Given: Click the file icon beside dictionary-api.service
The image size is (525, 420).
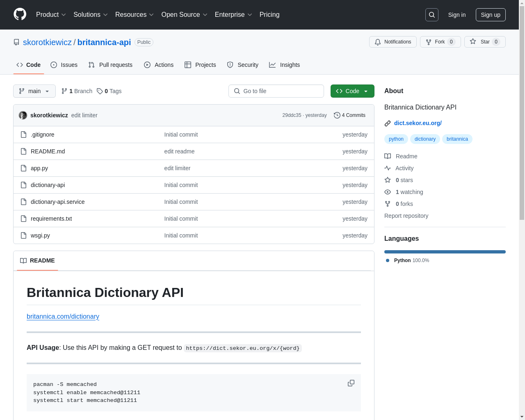Looking at the screenshot, I should coord(24,202).
